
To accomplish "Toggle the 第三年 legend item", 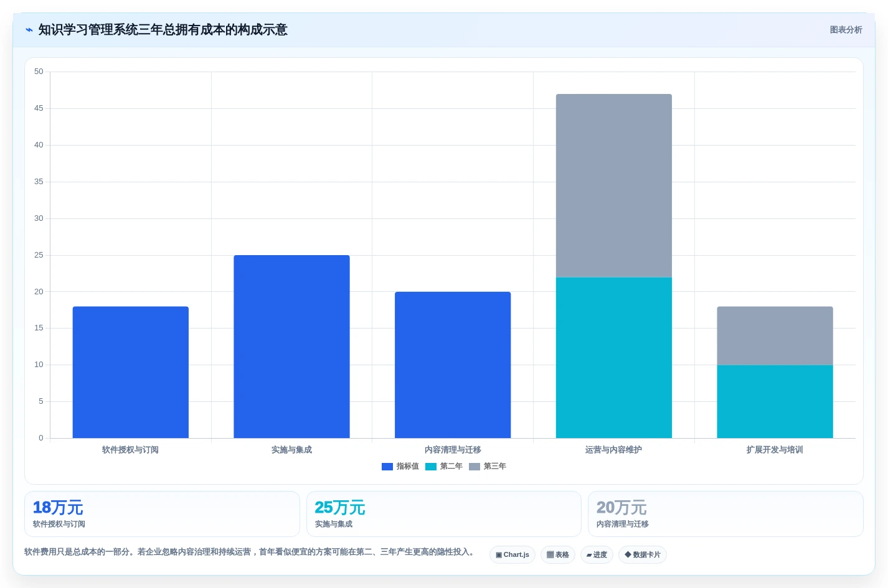I will coord(488,466).
